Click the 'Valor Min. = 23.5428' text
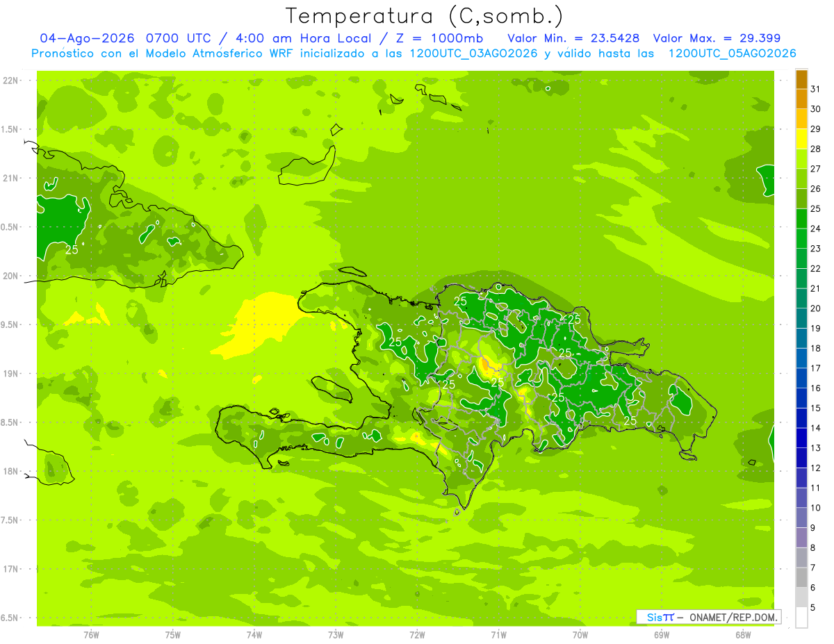 (573, 38)
